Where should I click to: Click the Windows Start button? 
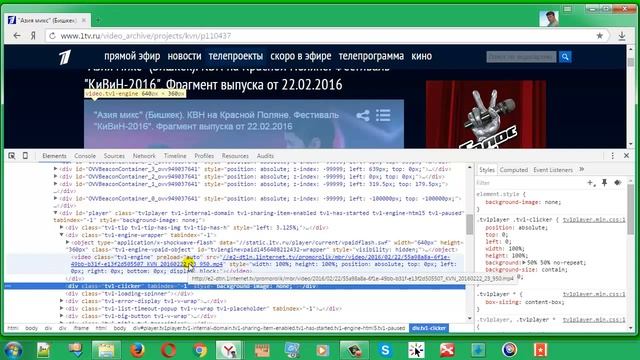tap(12, 350)
